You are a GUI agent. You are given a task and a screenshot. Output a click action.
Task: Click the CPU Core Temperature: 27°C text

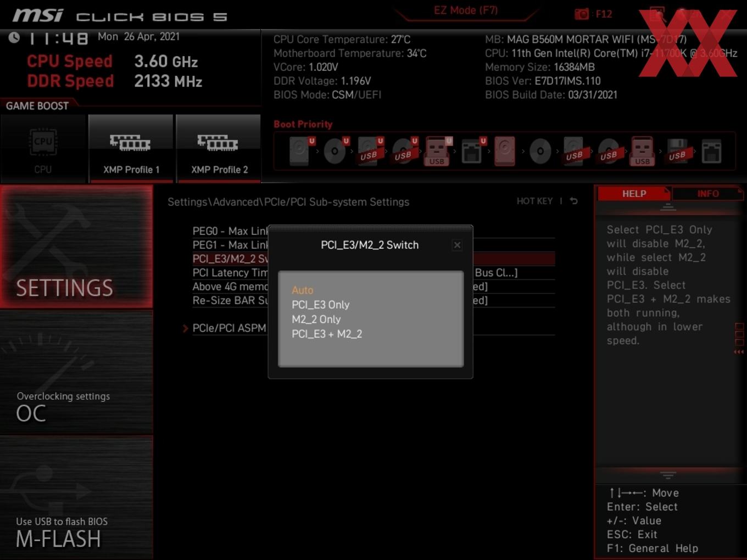tap(342, 40)
